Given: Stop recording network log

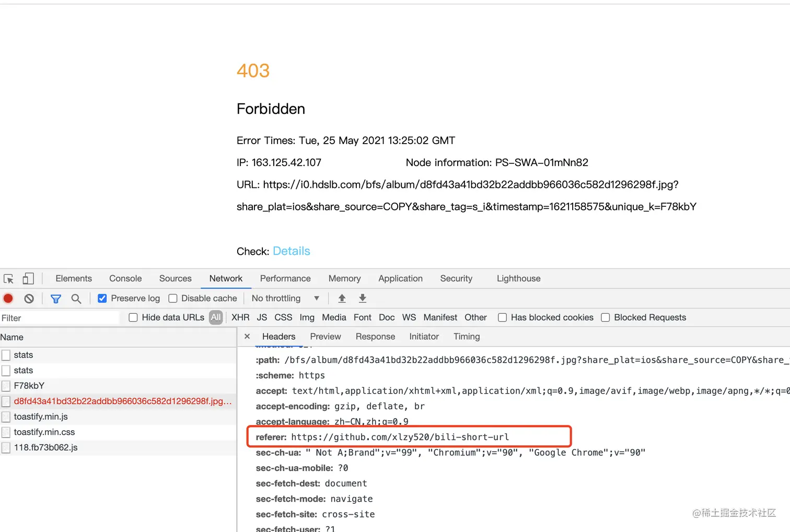Looking at the screenshot, I should coord(8,299).
